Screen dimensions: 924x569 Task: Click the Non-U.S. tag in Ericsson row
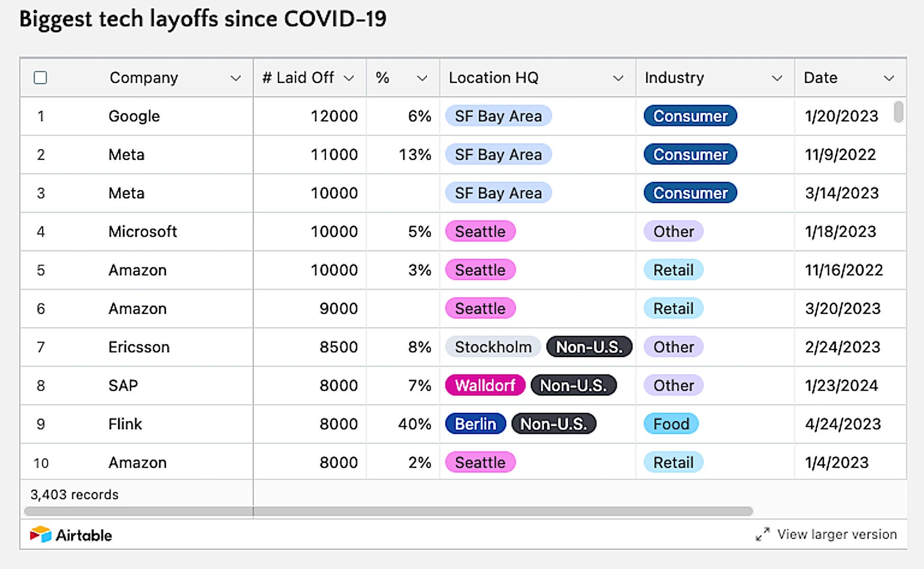pyautogui.click(x=589, y=347)
